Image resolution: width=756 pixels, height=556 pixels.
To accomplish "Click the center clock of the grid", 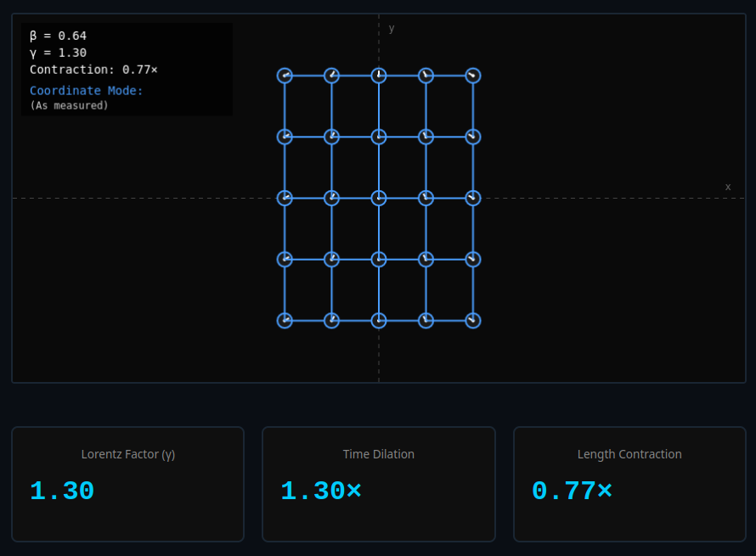I will coord(377,198).
